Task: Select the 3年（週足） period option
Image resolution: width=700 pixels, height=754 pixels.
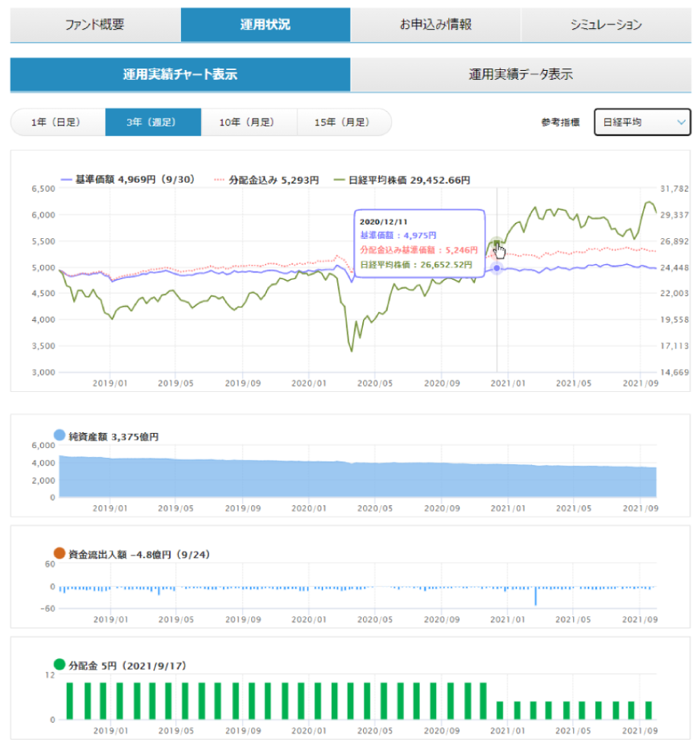Action: [153, 122]
